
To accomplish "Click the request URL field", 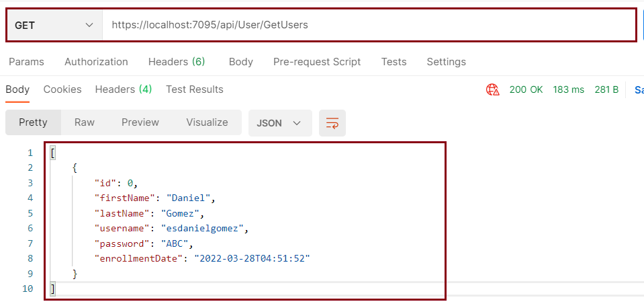I will (368, 26).
